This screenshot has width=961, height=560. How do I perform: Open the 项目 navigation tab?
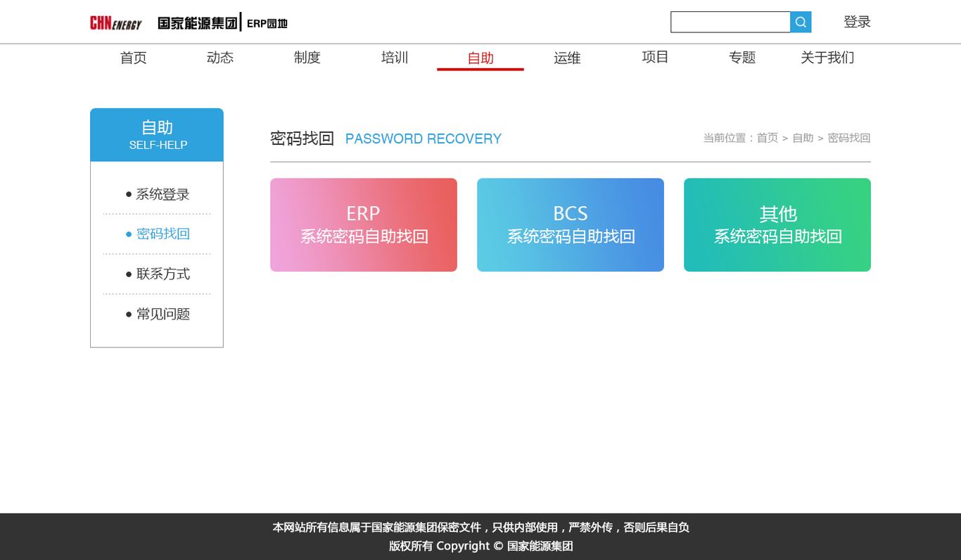(655, 58)
